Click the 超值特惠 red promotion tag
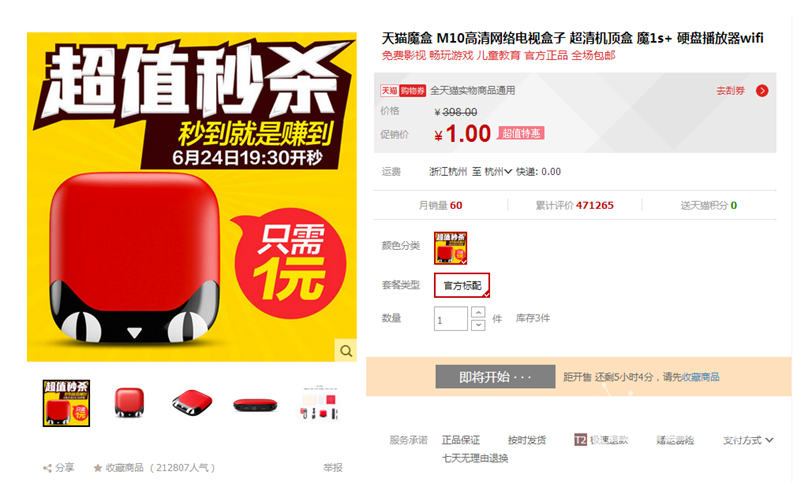800x482 pixels. (521, 133)
